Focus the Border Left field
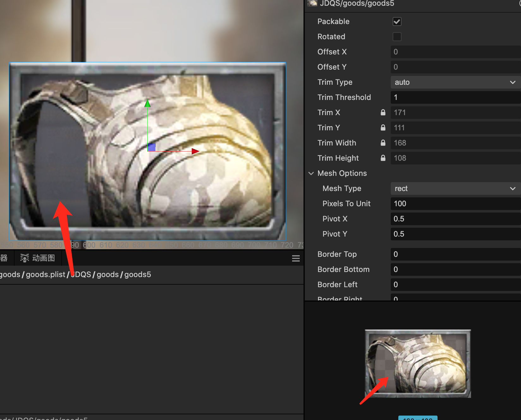 pyautogui.click(x=456, y=285)
